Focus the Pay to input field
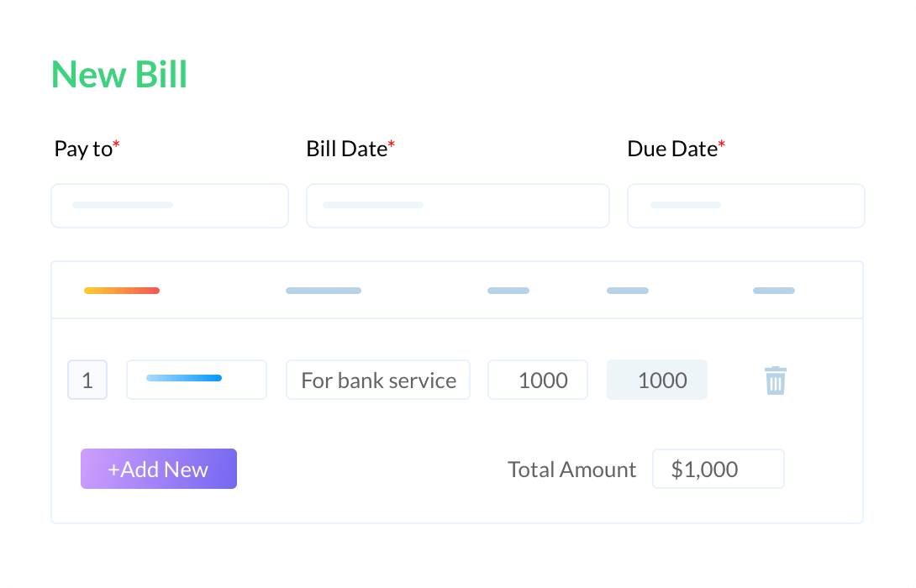Image resolution: width=916 pixels, height=588 pixels. [170, 206]
